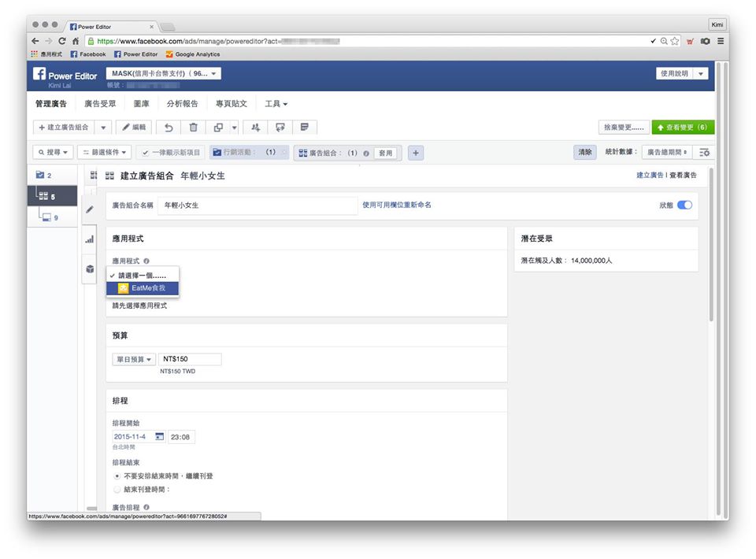
Task: Click the plus filter button beside 套用
Action: pyautogui.click(x=416, y=154)
